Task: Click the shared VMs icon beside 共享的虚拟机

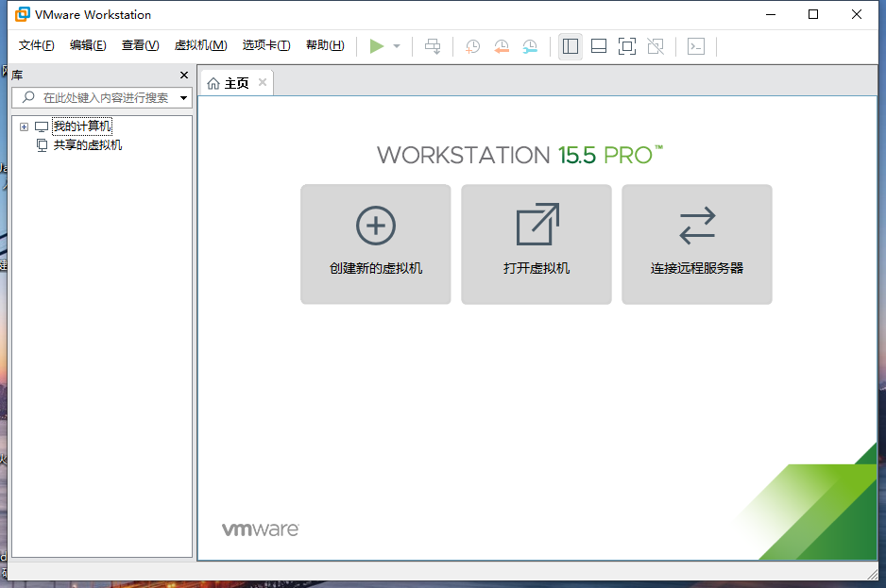Action: tap(42, 145)
